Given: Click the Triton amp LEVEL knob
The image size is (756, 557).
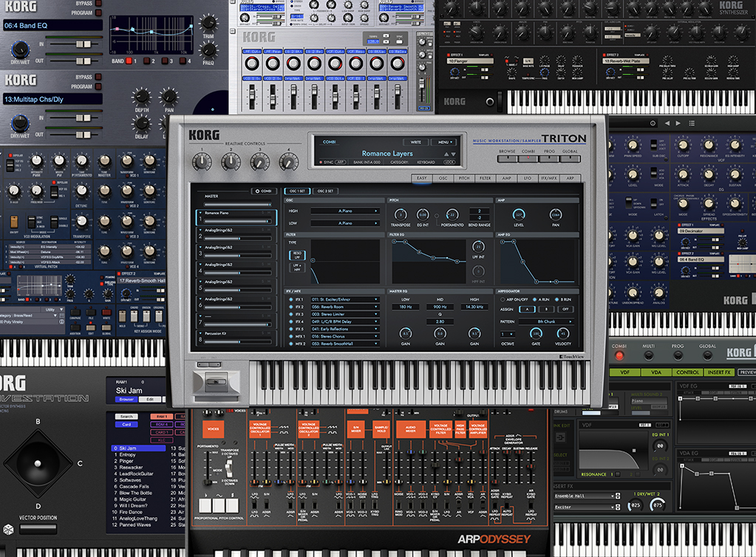Looking at the screenshot, I should tap(518, 215).
